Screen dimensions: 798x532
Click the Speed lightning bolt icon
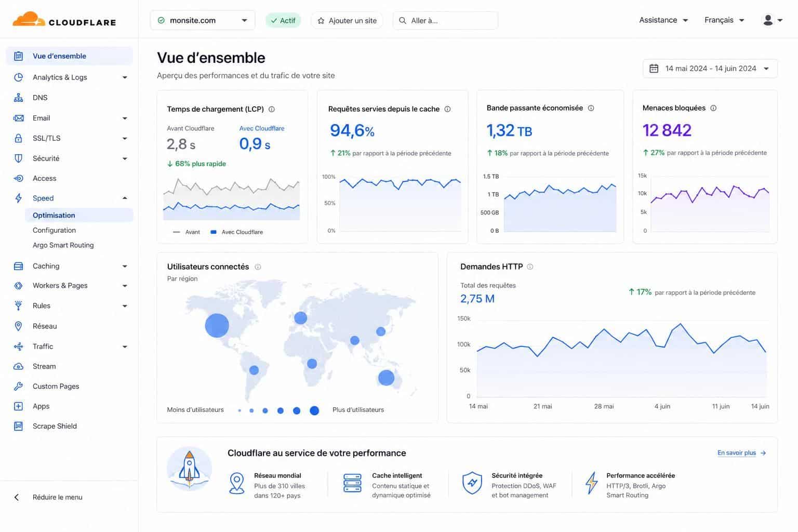click(x=18, y=198)
